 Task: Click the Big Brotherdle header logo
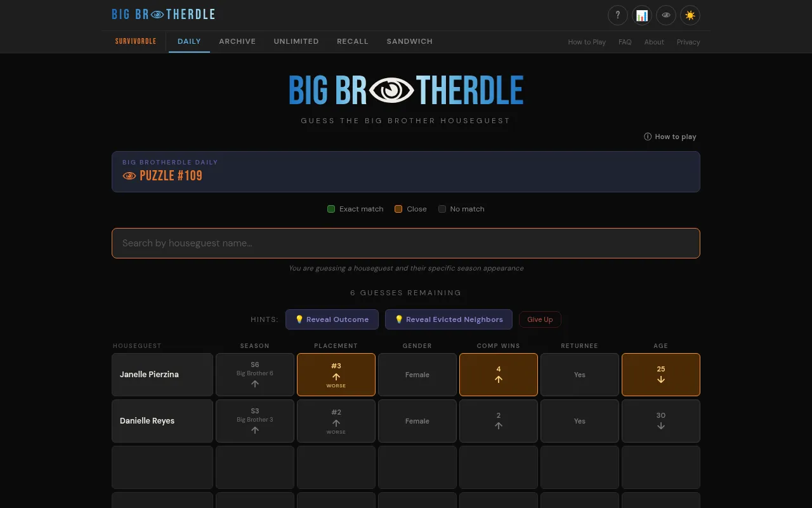point(163,15)
